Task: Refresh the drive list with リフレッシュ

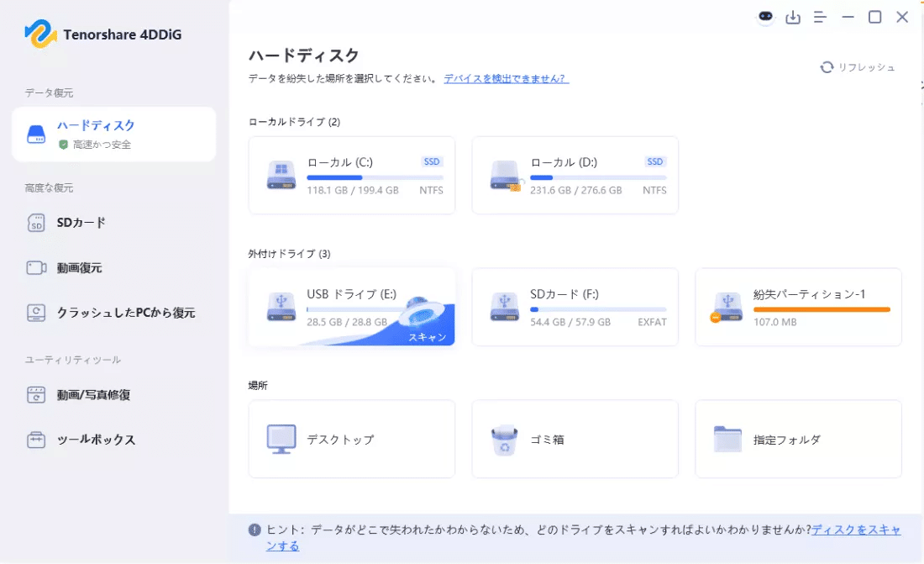Action: (858, 67)
